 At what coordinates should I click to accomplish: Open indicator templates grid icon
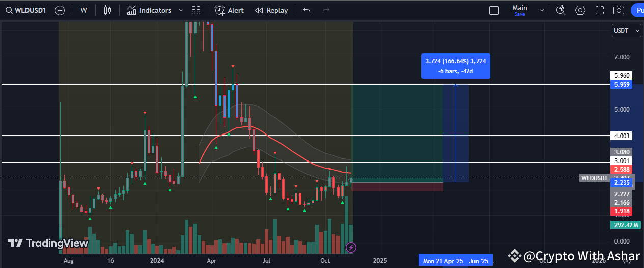coord(196,10)
